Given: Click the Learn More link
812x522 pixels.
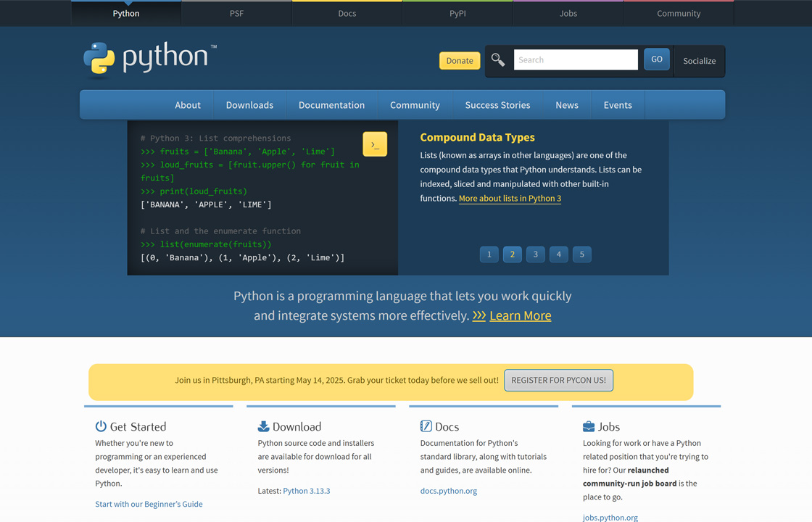Looking at the screenshot, I should click(521, 315).
